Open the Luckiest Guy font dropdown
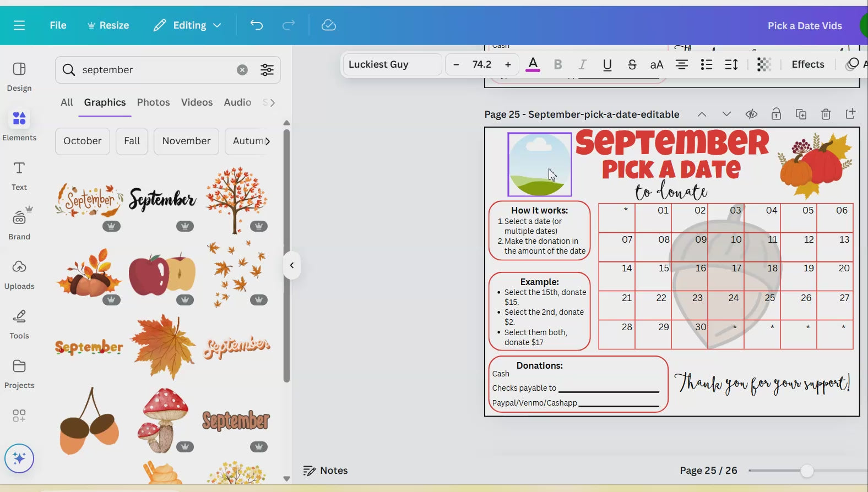Screen dimensions: 868x492 click(392, 64)
